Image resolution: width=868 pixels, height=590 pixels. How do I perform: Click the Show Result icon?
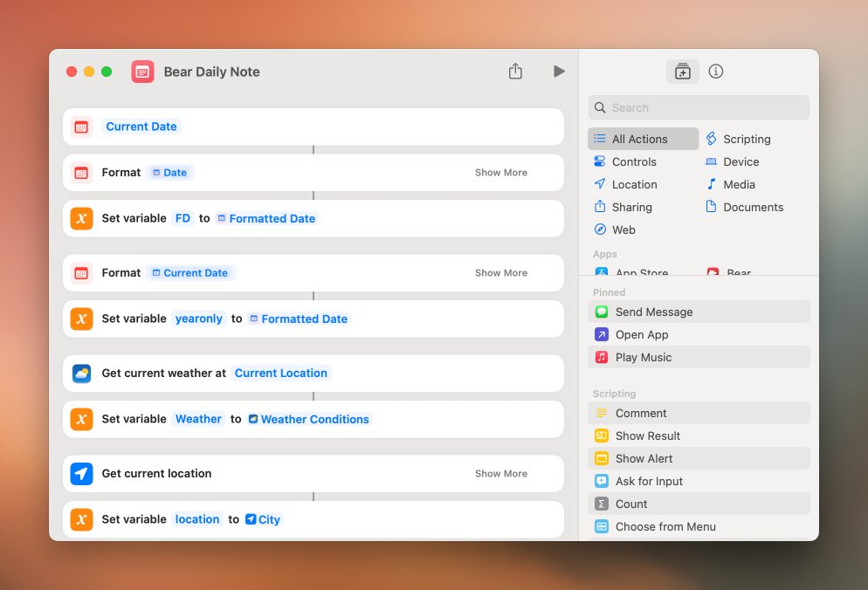coord(601,436)
